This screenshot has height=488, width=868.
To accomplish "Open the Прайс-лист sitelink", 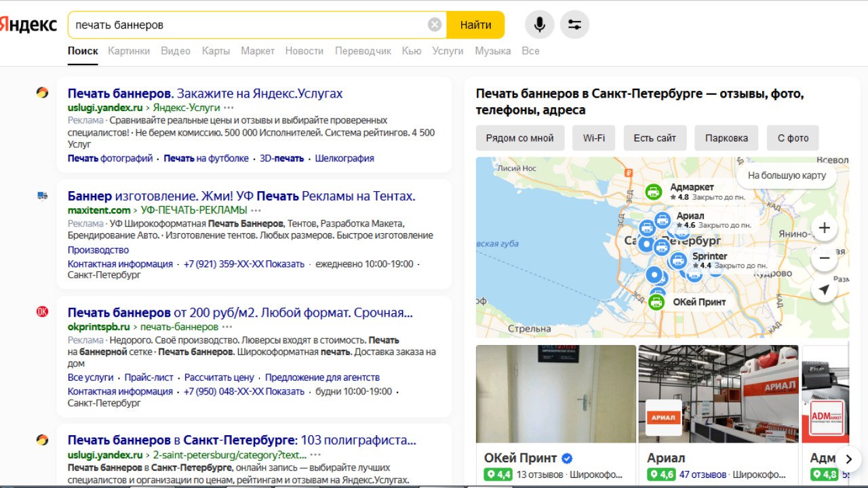I will coord(149,378).
